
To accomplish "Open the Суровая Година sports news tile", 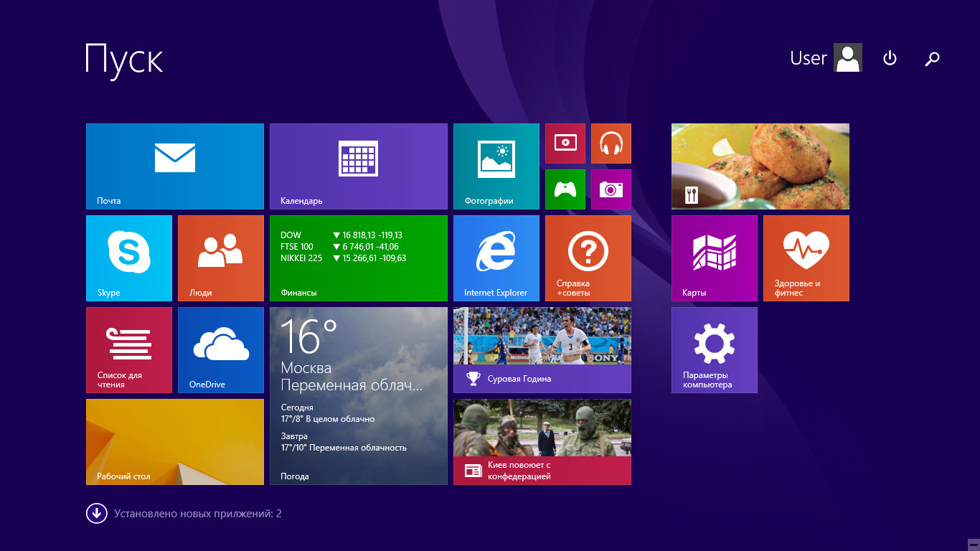I will [542, 349].
